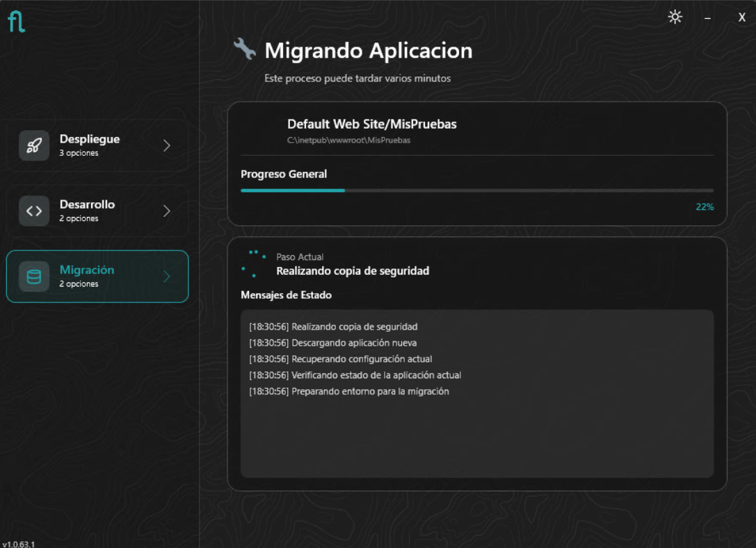Click the wrench icon beside Migrando Aplicacion
This screenshot has width=756, height=548.
pyautogui.click(x=244, y=49)
